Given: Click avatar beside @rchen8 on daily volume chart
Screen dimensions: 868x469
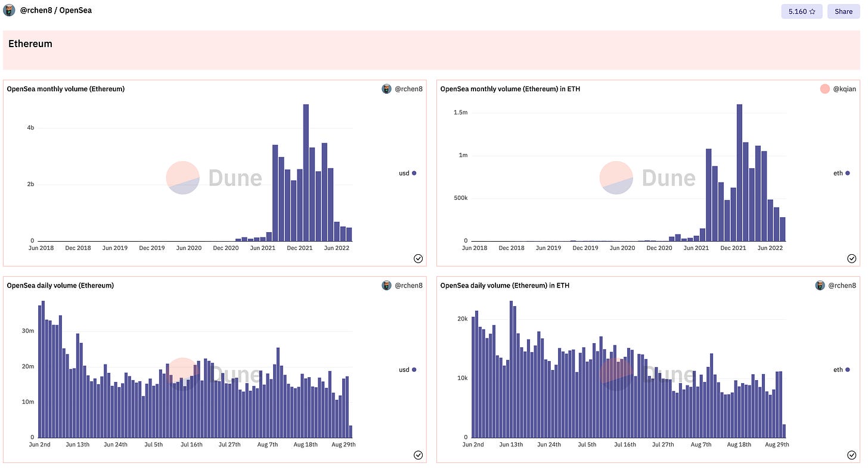Looking at the screenshot, I should (x=387, y=286).
